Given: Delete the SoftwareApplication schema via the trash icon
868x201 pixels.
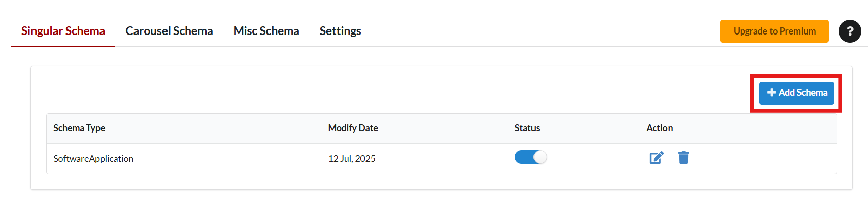Looking at the screenshot, I should (x=683, y=158).
